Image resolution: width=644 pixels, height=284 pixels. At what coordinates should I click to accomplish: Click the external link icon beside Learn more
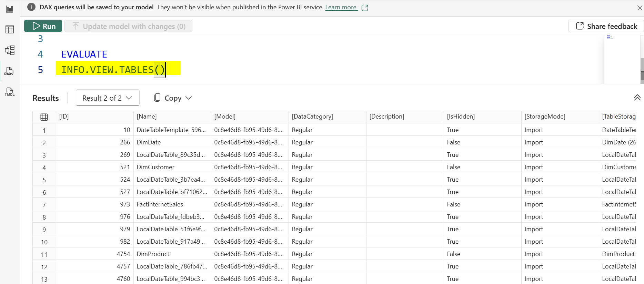point(365,8)
